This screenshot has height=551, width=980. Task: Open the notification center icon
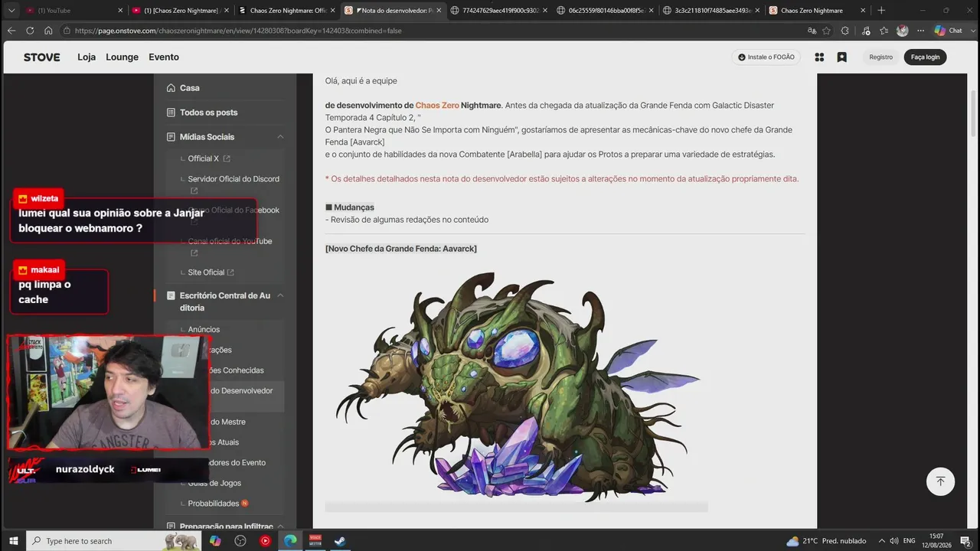[x=965, y=541]
